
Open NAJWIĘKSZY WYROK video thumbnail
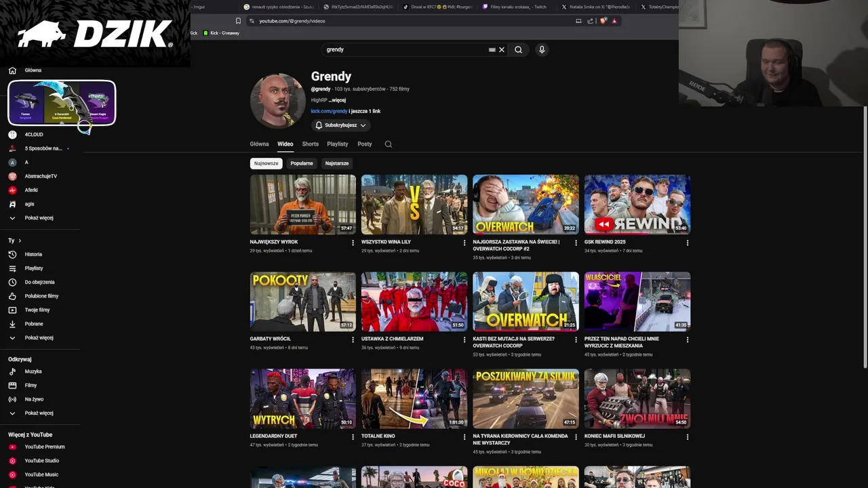[x=303, y=205]
